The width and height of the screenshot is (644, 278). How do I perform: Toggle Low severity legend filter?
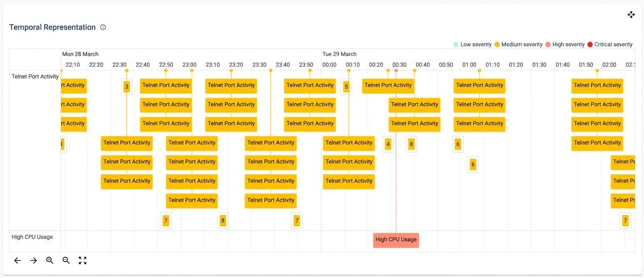tap(472, 45)
